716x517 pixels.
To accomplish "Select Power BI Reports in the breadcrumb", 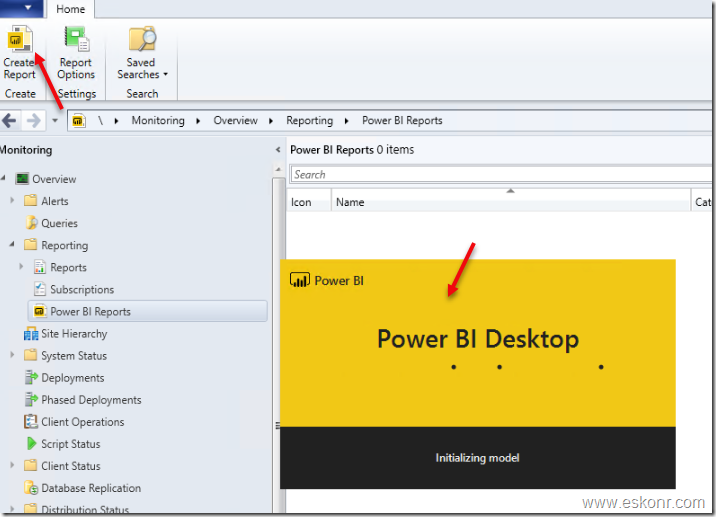I will pyautogui.click(x=402, y=121).
